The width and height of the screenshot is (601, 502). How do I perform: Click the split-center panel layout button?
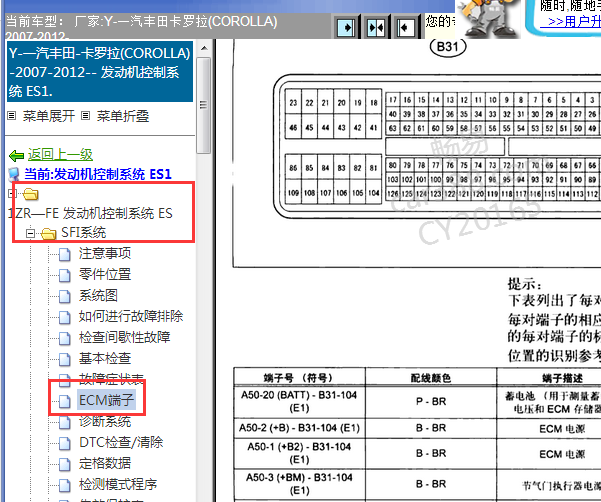pyautogui.click(x=375, y=28)
